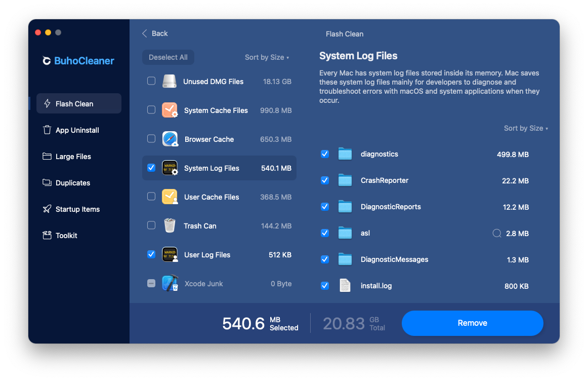Click the CrashReporter folder icon

[x=345, y=180]
